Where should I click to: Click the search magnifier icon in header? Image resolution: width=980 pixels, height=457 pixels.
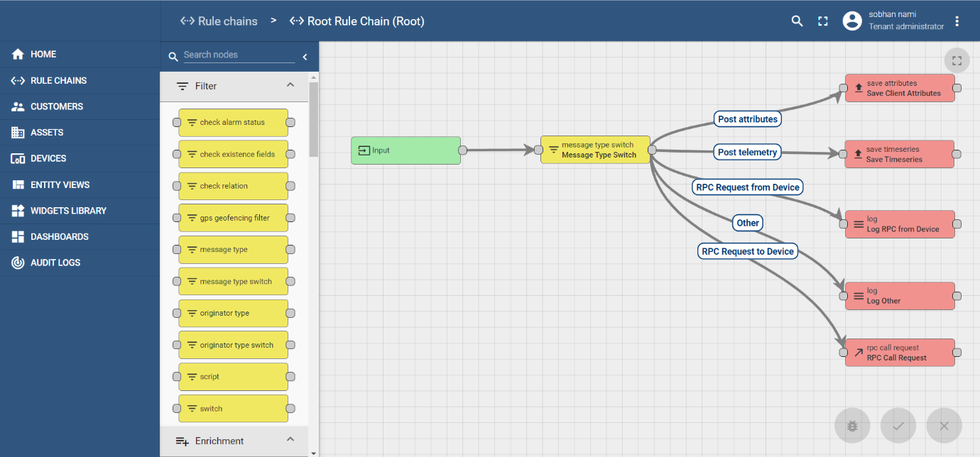pyautogui.click(x=797, y=21)
